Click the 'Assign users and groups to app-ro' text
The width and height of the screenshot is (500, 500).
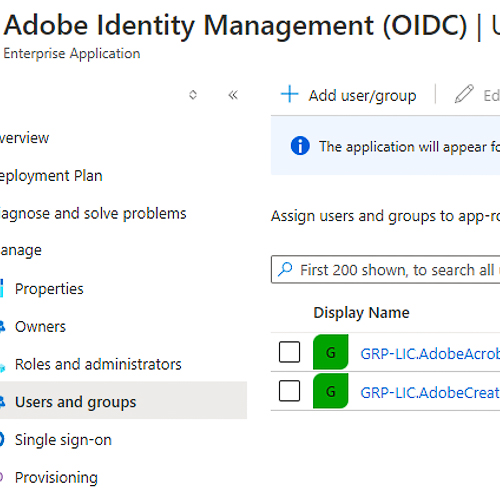tap(385, 216)
